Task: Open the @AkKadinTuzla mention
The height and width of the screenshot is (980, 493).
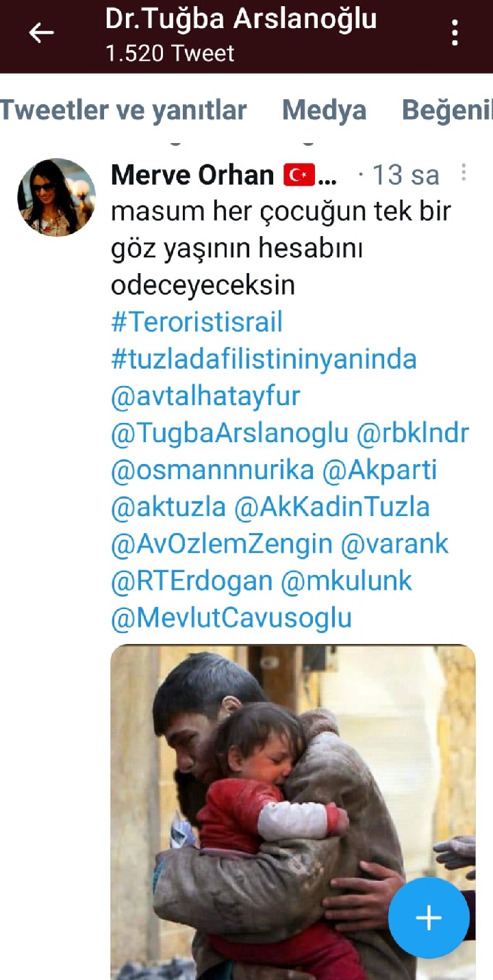Action: point(332,507)
